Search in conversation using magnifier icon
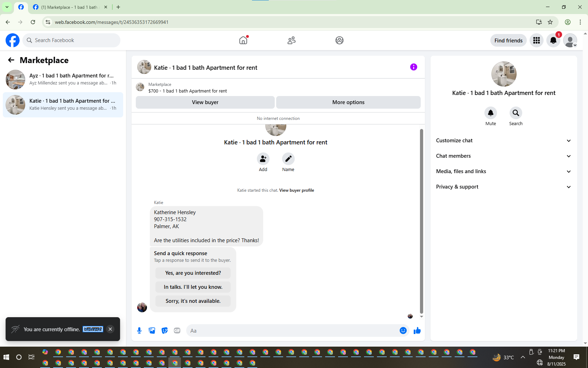Viewport: 588px width, 368px height. (x=516, y=113)
